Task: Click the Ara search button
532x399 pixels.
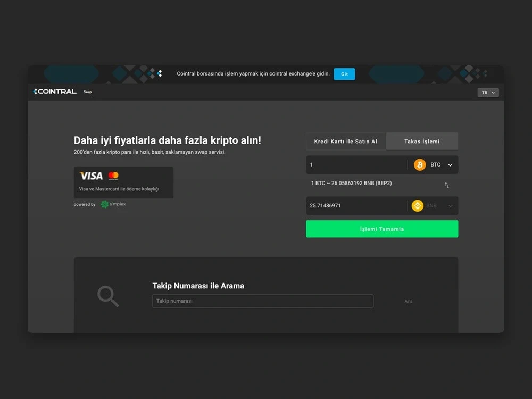Action: [409, 301]
